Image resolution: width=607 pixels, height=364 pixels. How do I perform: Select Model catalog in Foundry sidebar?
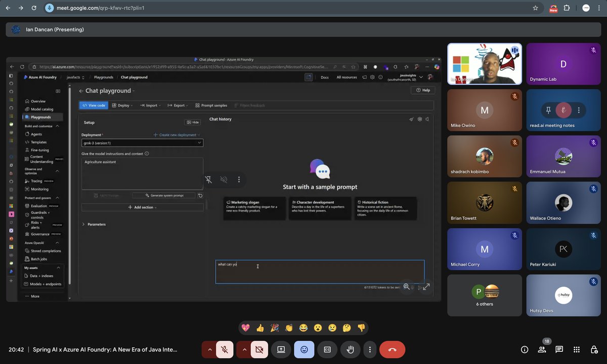(42, 109)
